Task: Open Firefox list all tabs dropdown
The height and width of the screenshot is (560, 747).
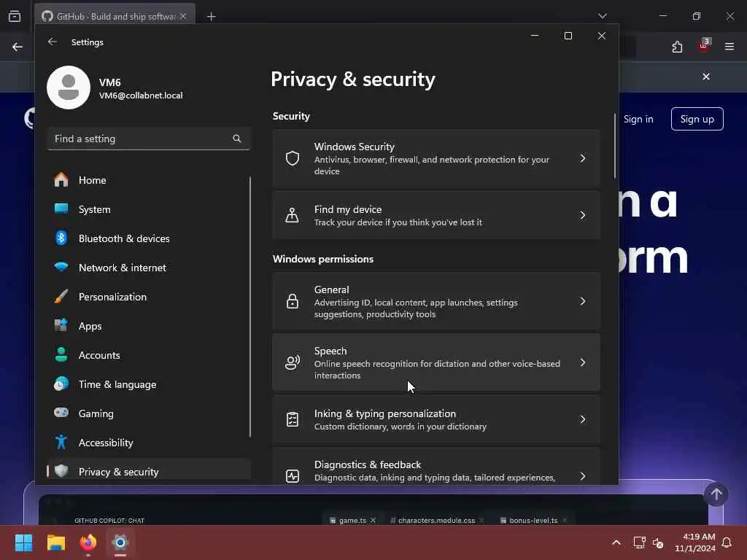Action: (x=603, y=16)
